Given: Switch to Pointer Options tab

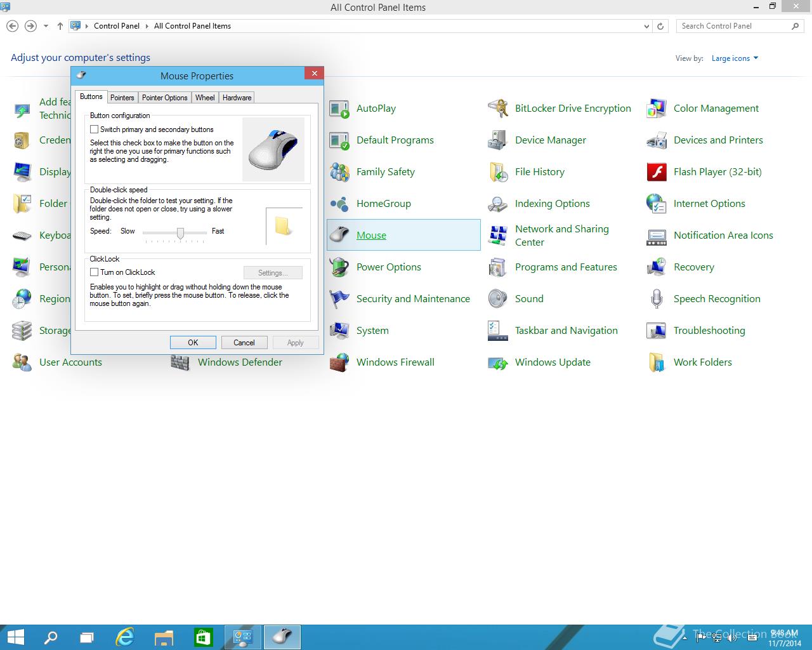Looking at the screenshot, I should click(164, 98).
